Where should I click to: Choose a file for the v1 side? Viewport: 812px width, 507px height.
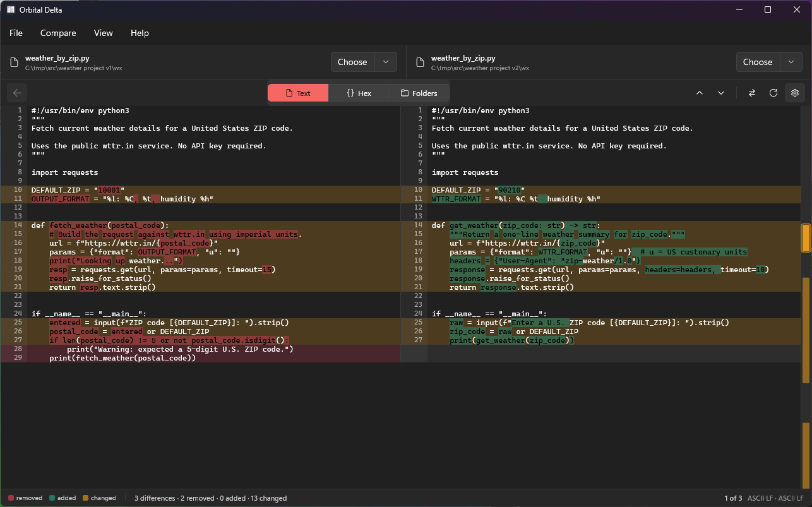pyautogui.click(x=352, y=62)
